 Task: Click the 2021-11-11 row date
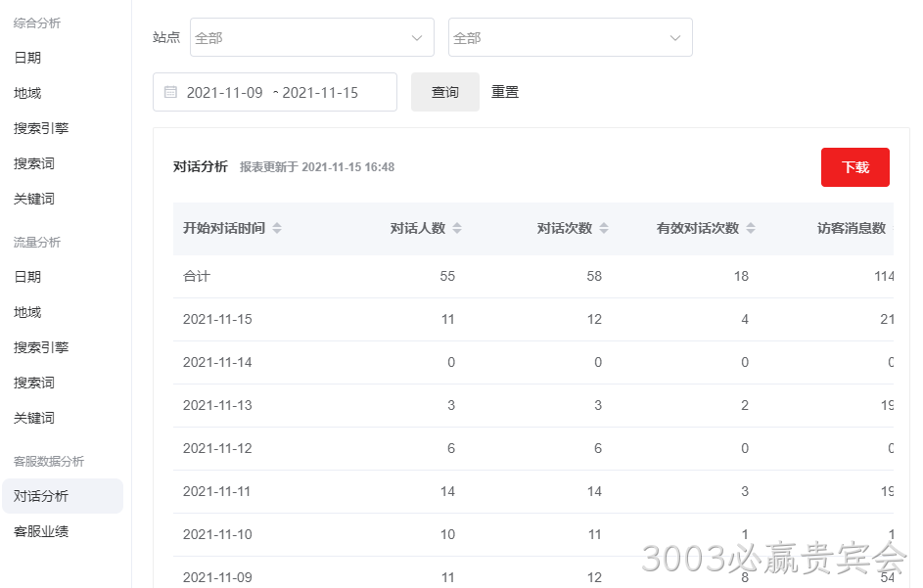(x=216, y=491)
